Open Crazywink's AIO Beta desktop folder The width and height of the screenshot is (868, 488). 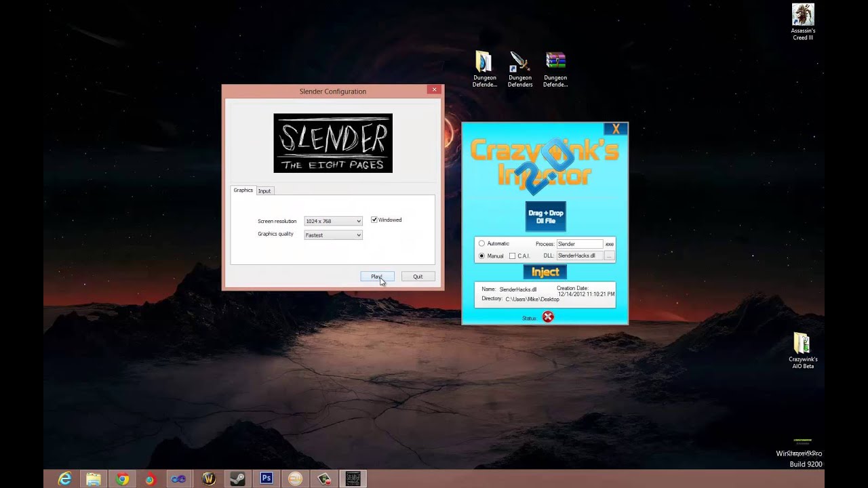coord(803,344)
